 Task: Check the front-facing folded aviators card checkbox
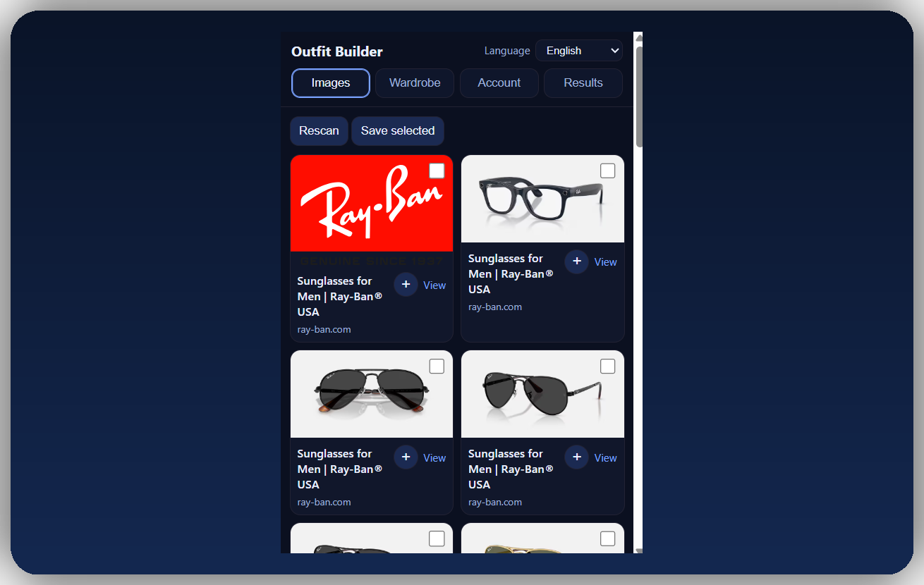[x=437, y=367]
